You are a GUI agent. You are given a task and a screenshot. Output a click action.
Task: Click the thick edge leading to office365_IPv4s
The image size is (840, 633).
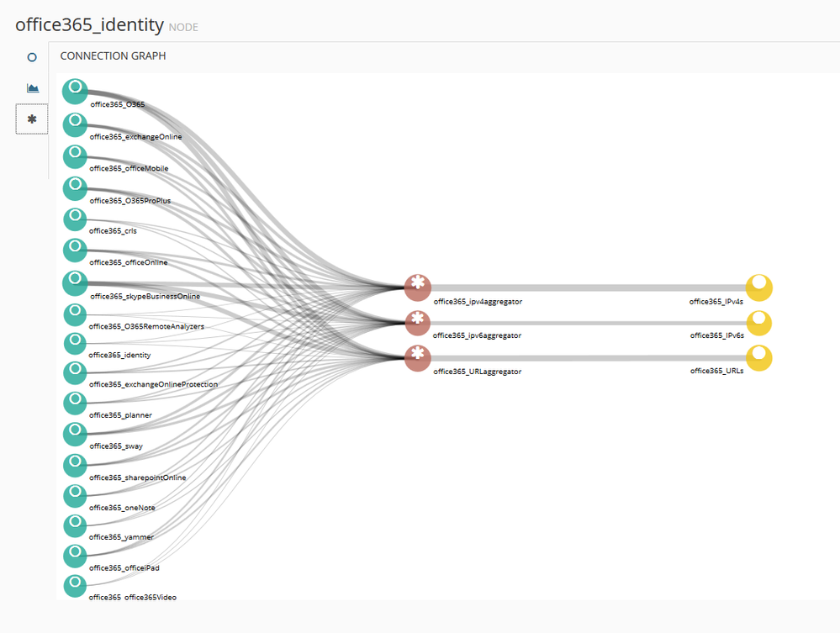click(x=589, y=287)
